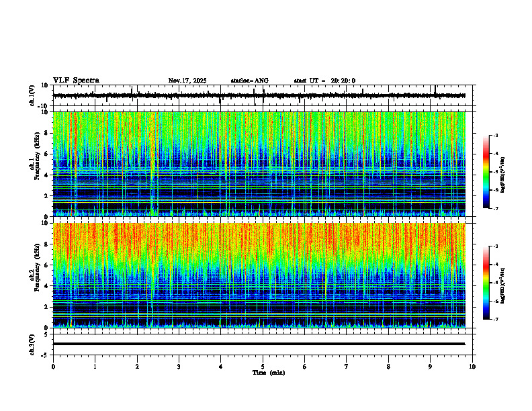Click the "station=ANG" header text
532x411 pixels.
click(250, 81)
